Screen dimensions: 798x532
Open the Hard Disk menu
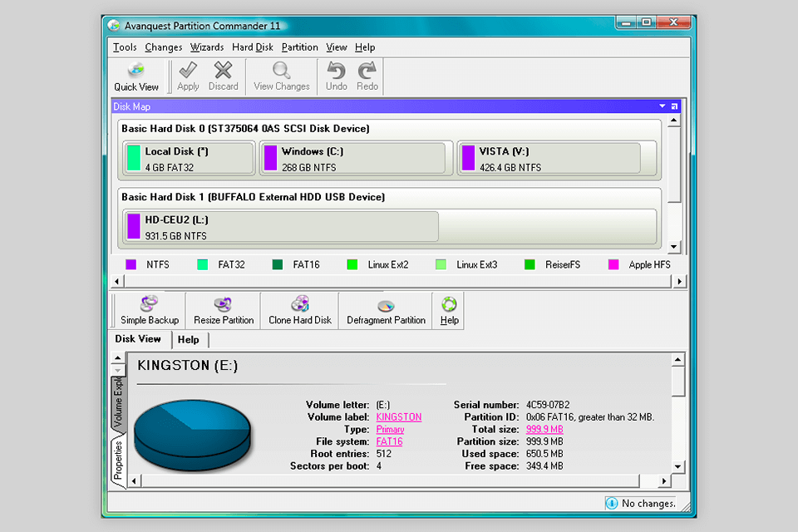point(253,47)
